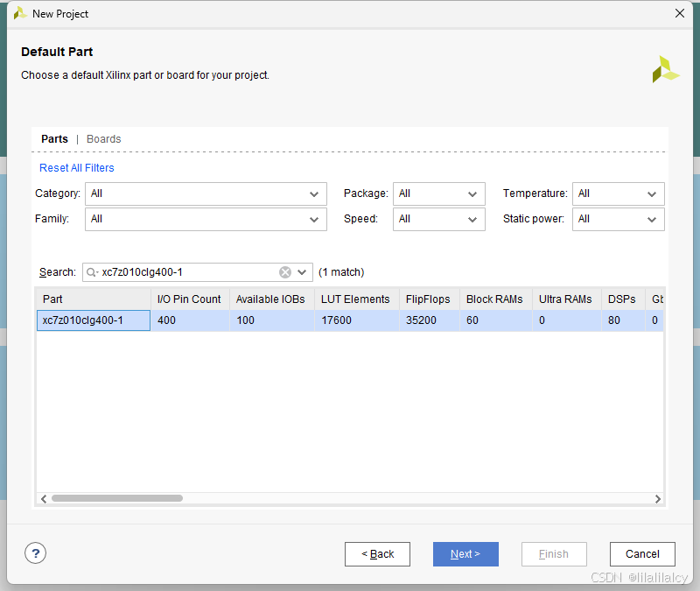Image resolution: width=700 pixels, height=591 pixels.
Task: Sort by Part column header
Action: tap(94, 299)
